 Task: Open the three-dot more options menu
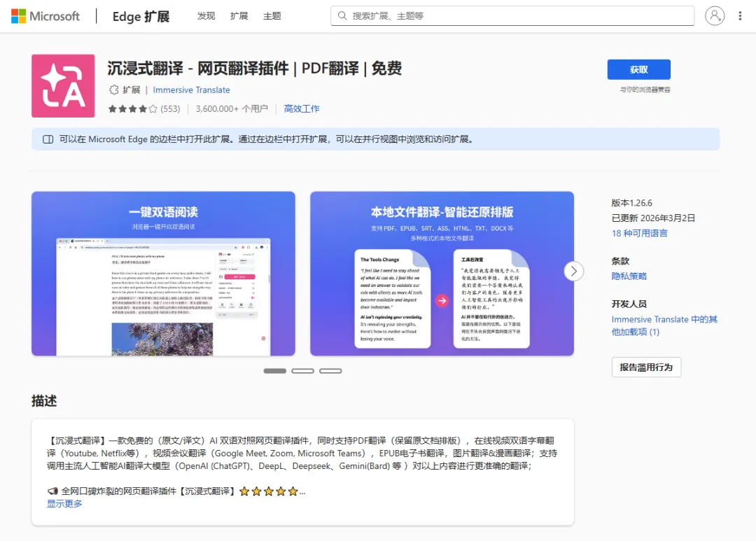[740, 16]
